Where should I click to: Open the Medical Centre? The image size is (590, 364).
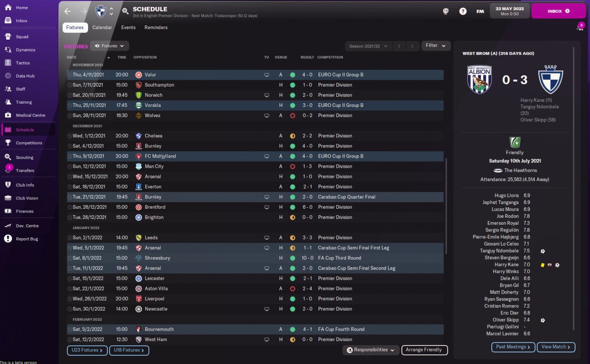coord(30,115)
